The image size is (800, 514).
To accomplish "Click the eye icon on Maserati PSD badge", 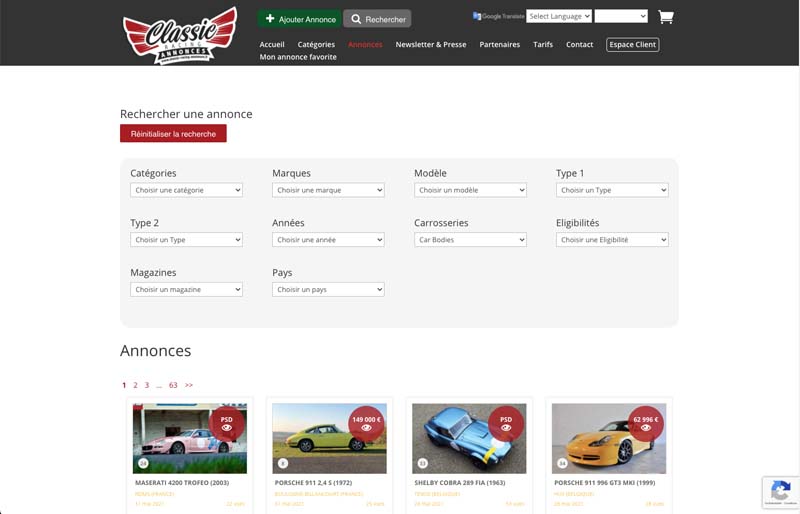I will tap(227, 428).
